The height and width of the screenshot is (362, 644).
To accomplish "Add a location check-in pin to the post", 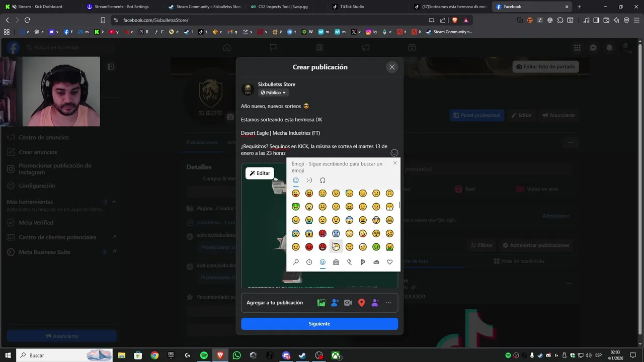I will tap(361, 303).
